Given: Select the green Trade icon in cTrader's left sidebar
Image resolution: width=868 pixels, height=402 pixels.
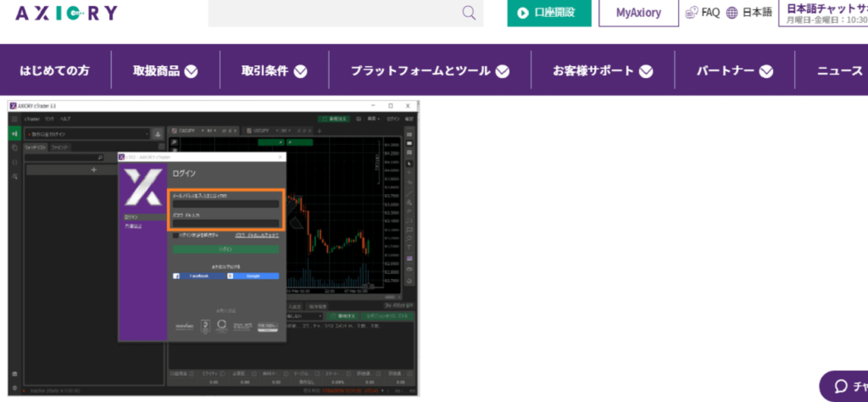Looking at the screenshot, I should pyautogui.click(x=14, y=133).
